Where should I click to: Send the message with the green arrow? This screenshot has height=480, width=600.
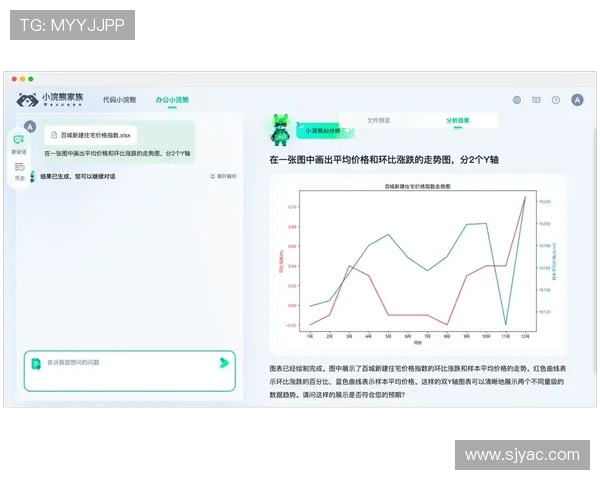coord(224,362)
